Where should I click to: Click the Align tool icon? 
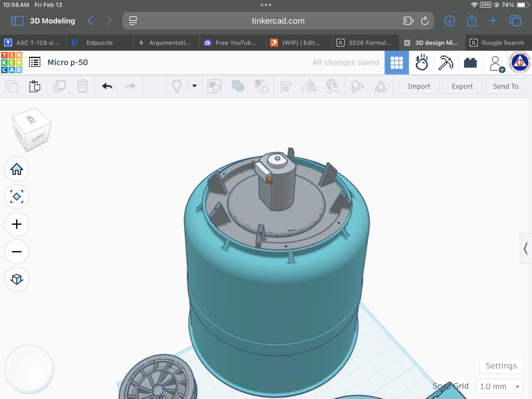click(286, 86)
